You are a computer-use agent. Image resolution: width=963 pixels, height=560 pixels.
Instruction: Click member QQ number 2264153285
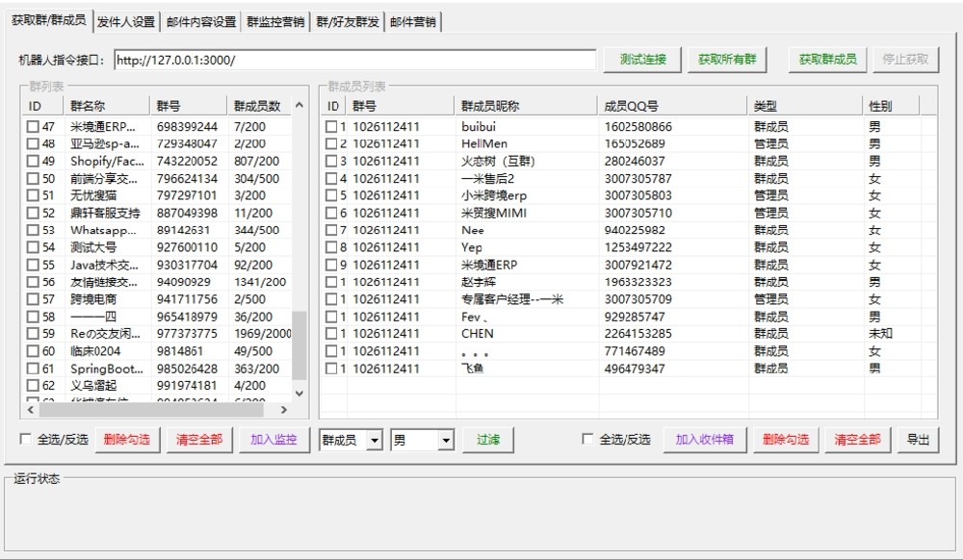pos(638,334)
